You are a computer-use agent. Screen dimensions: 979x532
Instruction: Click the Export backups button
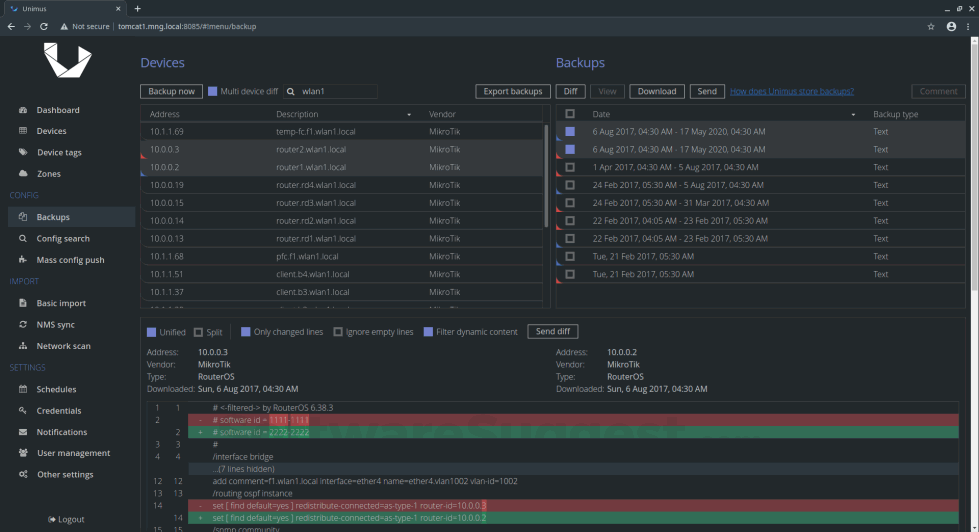(512, 91)
